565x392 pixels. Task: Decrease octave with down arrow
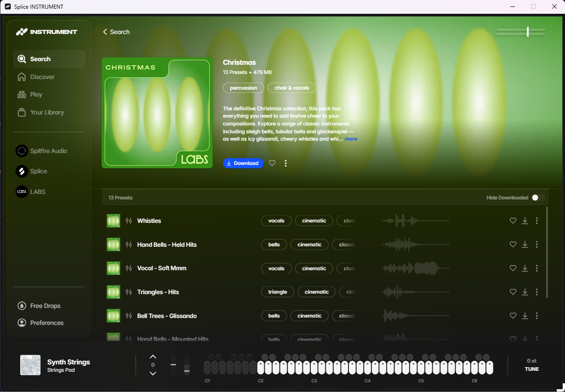click(153, 373)
